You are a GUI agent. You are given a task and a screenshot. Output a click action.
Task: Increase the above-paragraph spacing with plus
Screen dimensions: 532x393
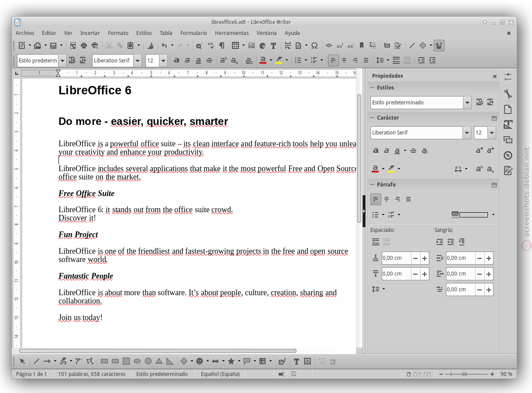(x=425, y=258)
